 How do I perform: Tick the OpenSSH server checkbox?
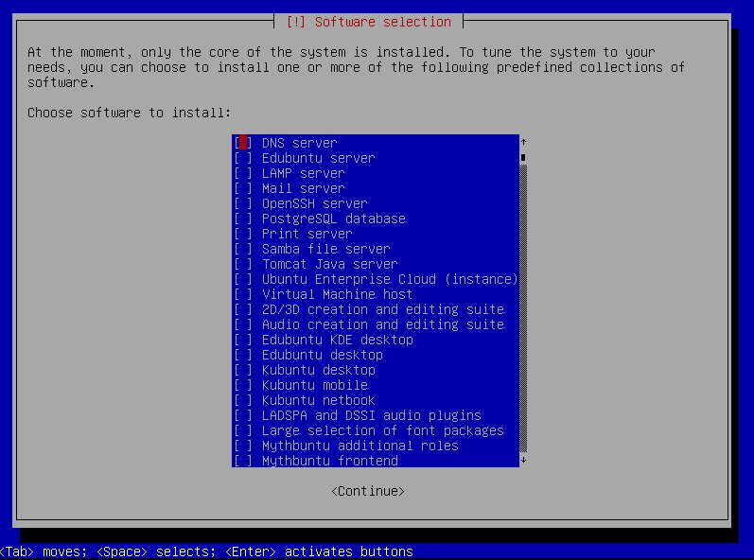(x=243, y=203)
